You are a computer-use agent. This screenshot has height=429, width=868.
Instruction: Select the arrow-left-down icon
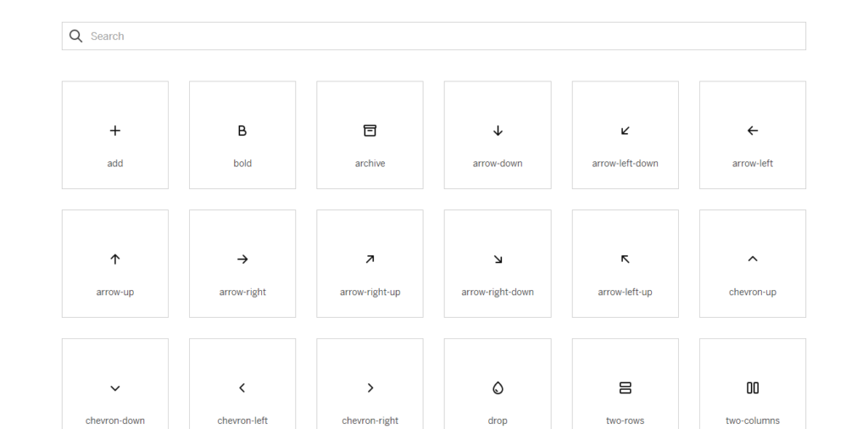tap(626, 131)
